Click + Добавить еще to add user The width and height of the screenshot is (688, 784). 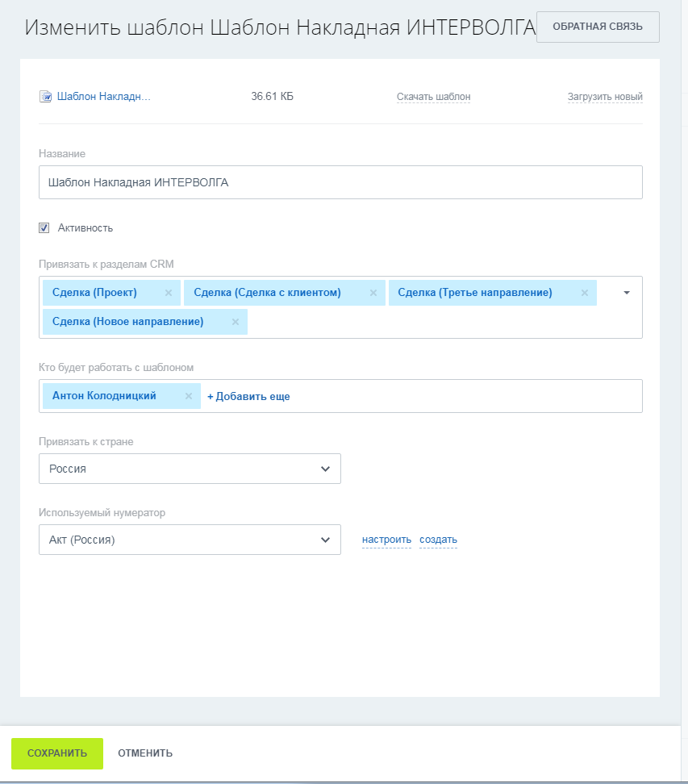pyautogui.click(x=248, y=396)
